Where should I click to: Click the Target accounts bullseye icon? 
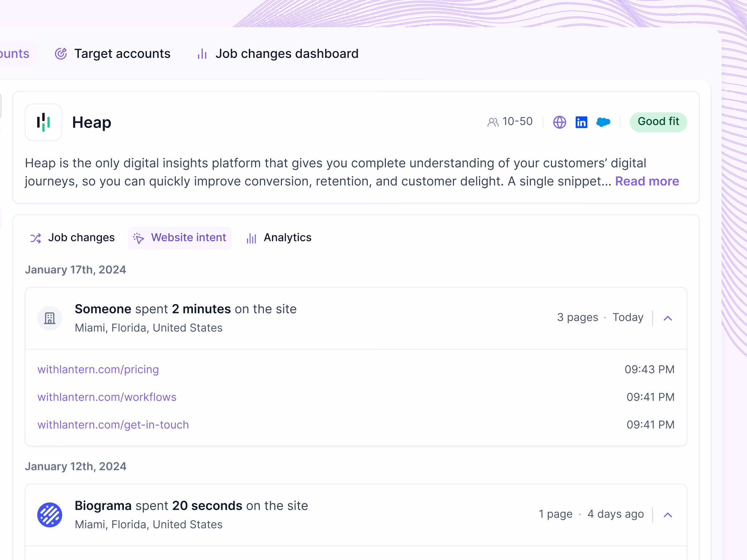tap(61, 54)
